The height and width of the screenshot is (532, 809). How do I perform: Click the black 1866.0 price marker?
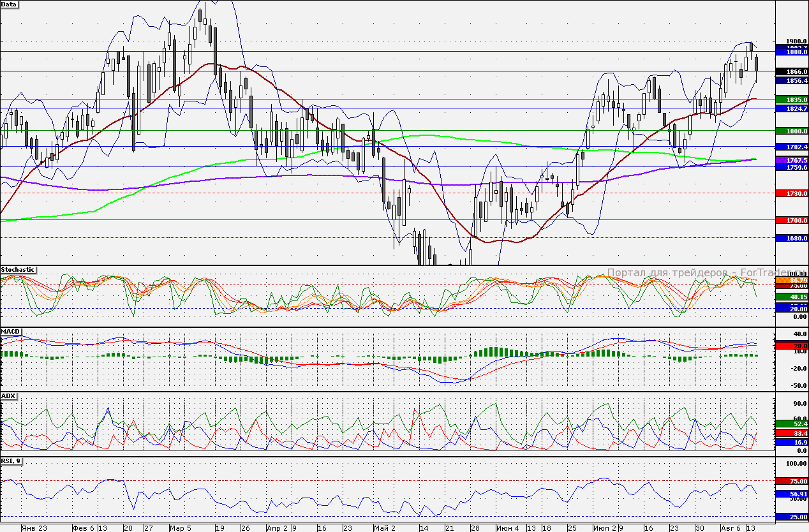[791, 71]
